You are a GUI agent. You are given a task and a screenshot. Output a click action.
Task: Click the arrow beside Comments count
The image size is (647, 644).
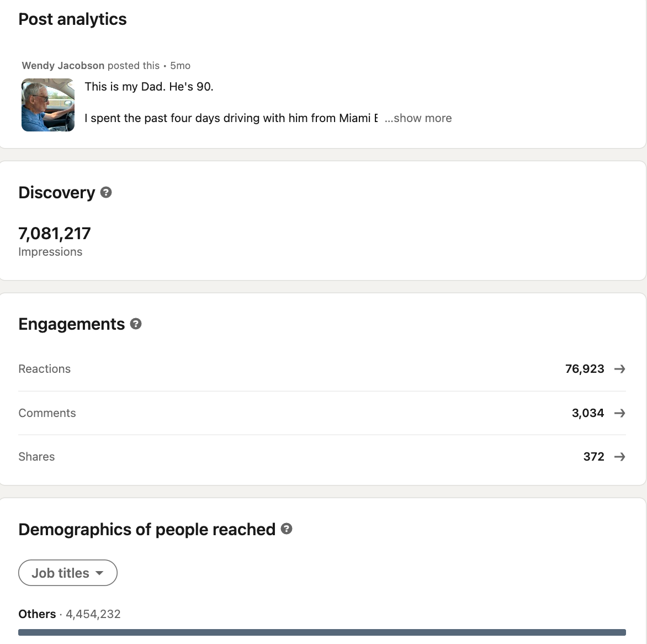619,413
